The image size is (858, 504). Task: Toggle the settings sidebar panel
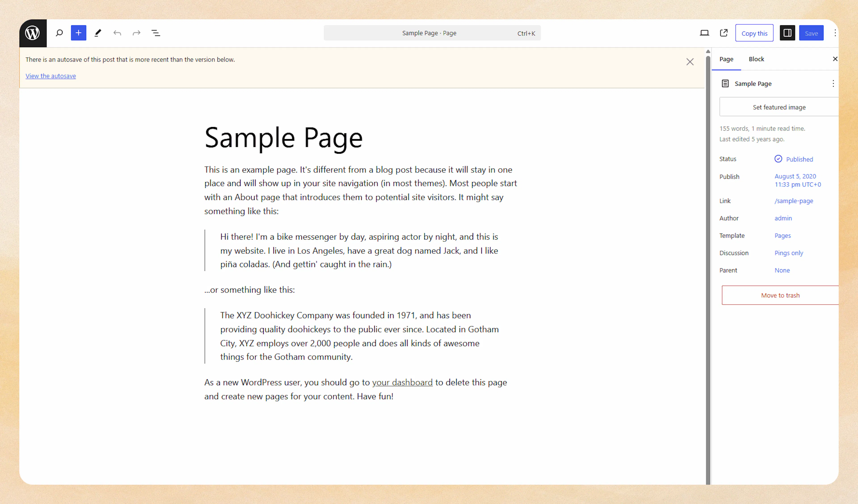(787, 33)
